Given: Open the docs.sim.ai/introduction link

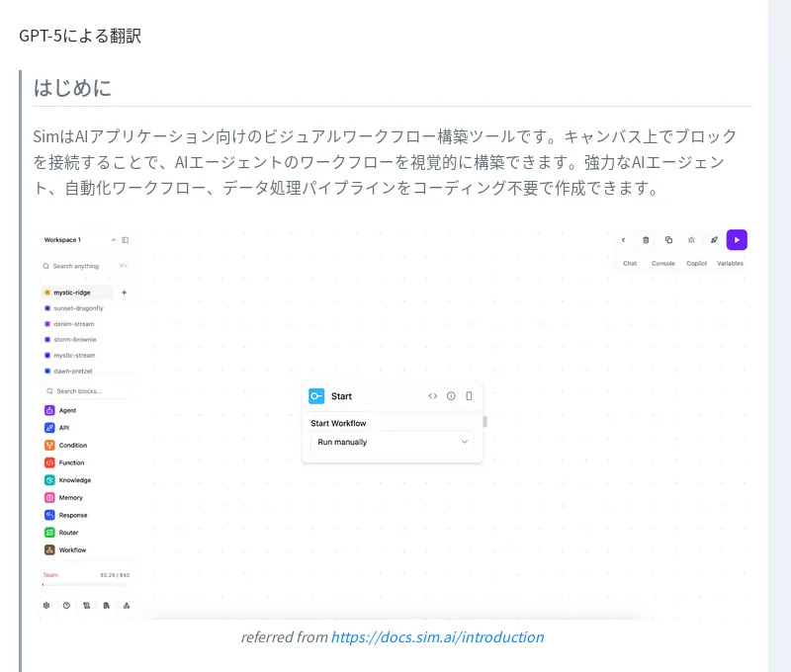Looking at the screenshot, I should 437,637.
